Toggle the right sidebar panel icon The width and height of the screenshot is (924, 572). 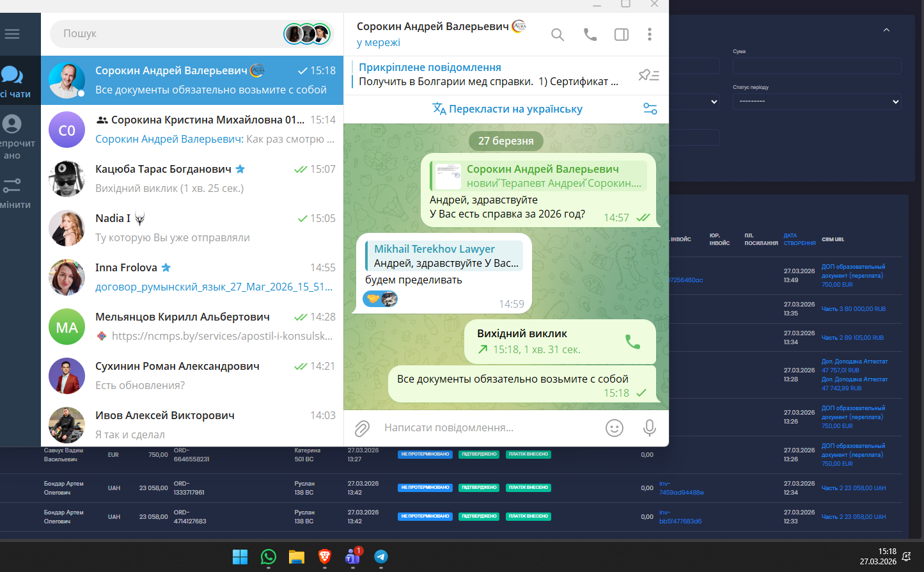(x=622, y=35)
